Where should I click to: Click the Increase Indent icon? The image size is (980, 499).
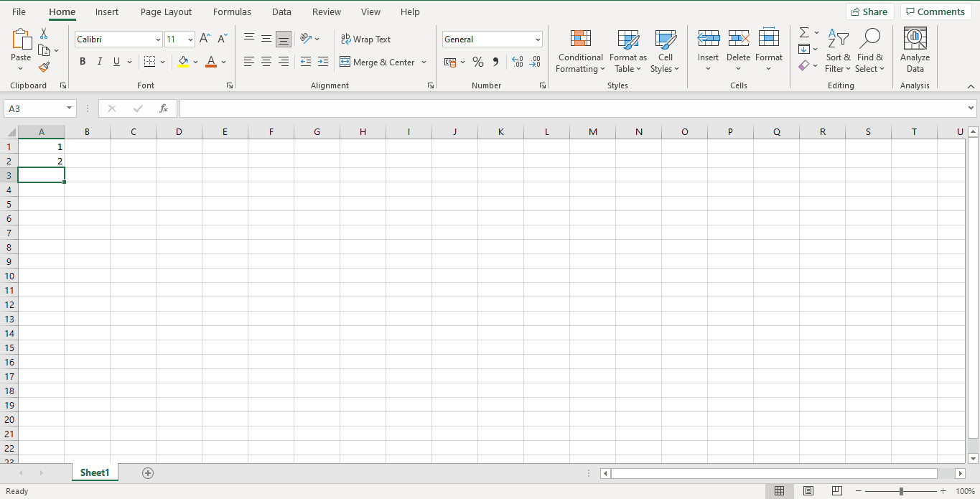[x=323, y=62]
